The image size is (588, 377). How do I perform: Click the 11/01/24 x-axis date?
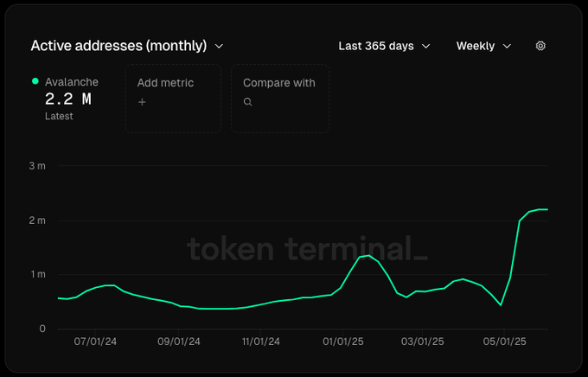click(x=261, y=342)
